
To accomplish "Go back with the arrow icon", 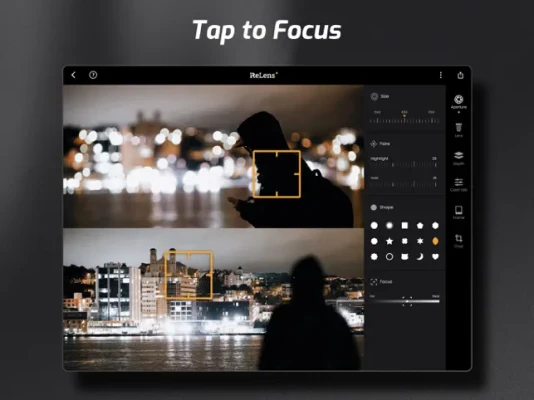I will pyautogui.click(x=74, y=75).
